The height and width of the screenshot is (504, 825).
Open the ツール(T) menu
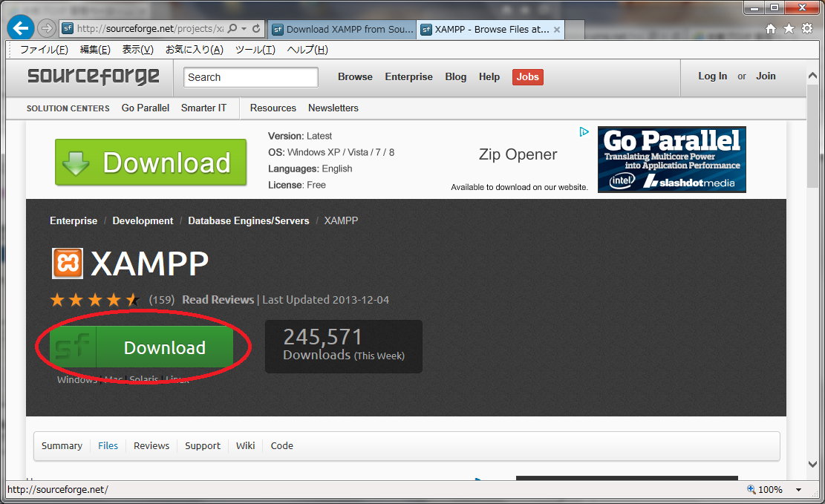click(255, 50)
